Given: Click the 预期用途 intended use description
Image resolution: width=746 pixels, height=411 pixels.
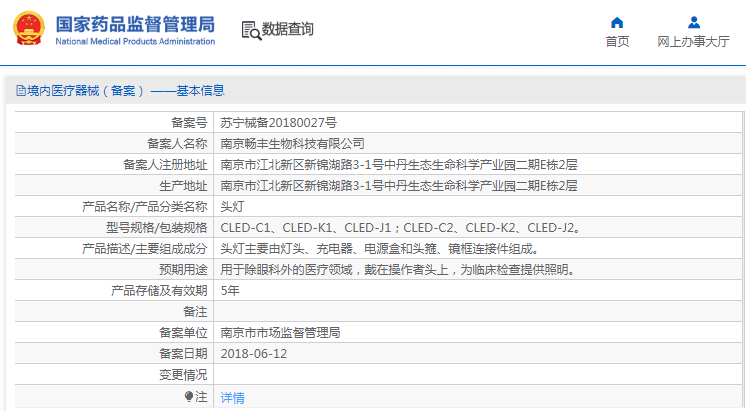Looking at the screenshot, I should [397, 269].
